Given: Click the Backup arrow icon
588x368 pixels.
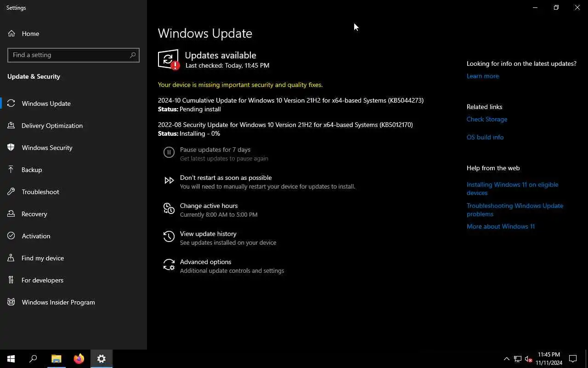Looking at the screenshot, I should (11, 170).
